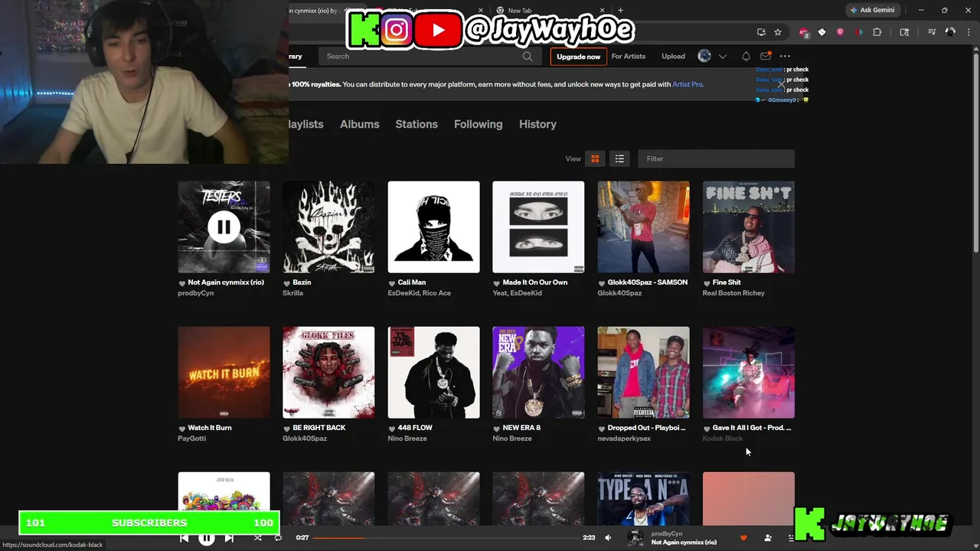Dismiss the royalties banner with its X

pos(781,85)
